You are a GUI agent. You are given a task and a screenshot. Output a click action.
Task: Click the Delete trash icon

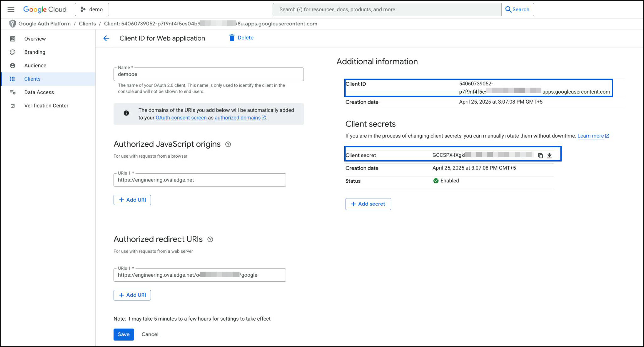click(232, 38)
